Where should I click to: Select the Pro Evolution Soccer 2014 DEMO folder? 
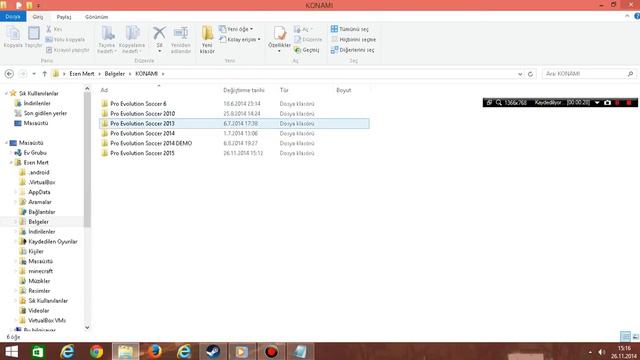[x=151, y=143]
